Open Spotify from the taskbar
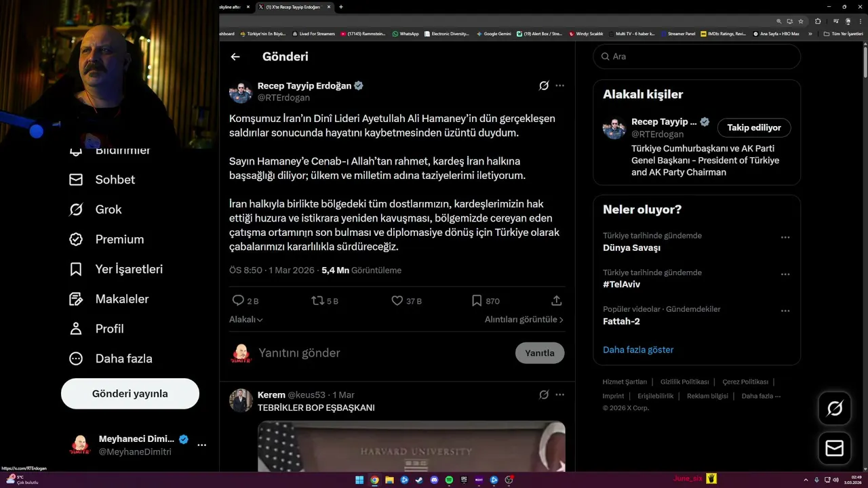Screen dimensions: 868x488 tap(449, 480)
